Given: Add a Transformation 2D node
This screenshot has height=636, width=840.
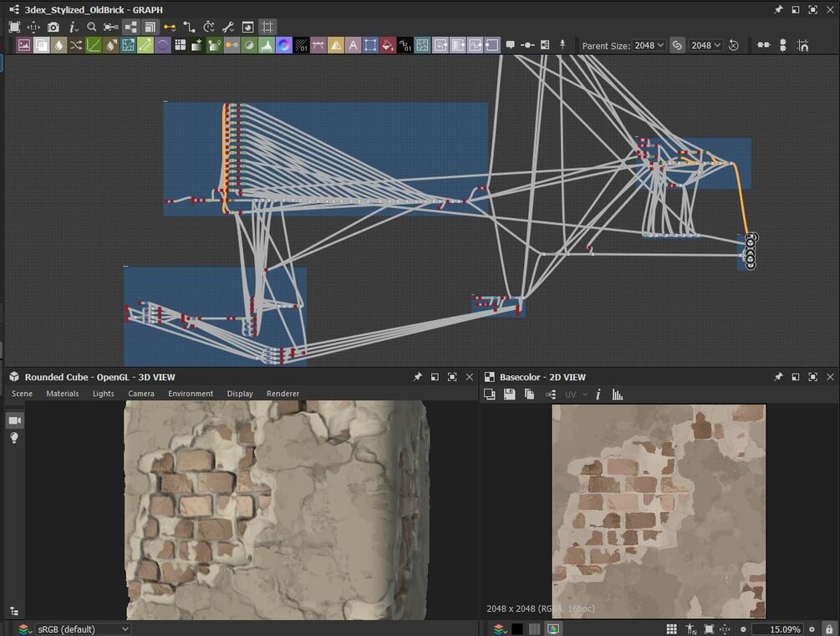Looking at the screenshot, I should tap(370, 45).
